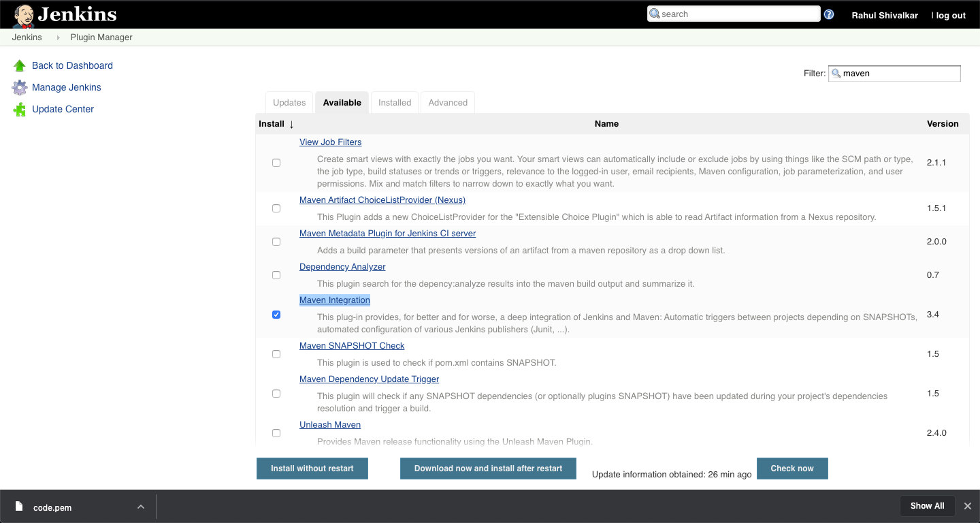Image resolution: width=980 pixels, height=523 pixels.
Task: Check the View Job Filters plugin checkbox
Action: click(x=276, y=162)
